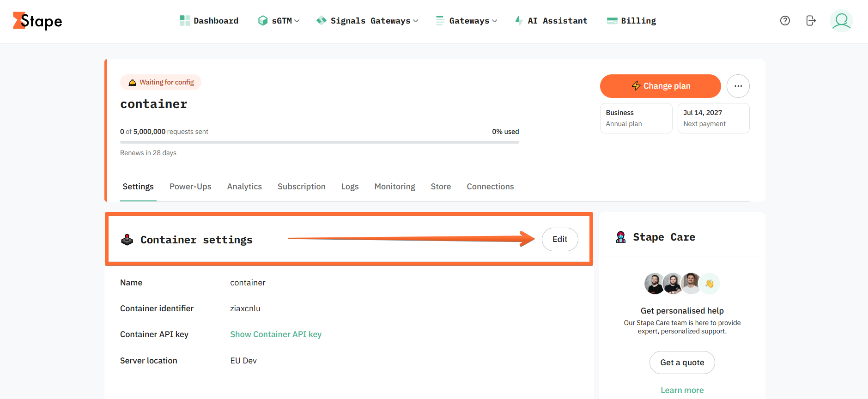Viewport: 868px width, 399px height.
Task: Click the AI Assistant sparkle icon
Action: click(519, 21)
